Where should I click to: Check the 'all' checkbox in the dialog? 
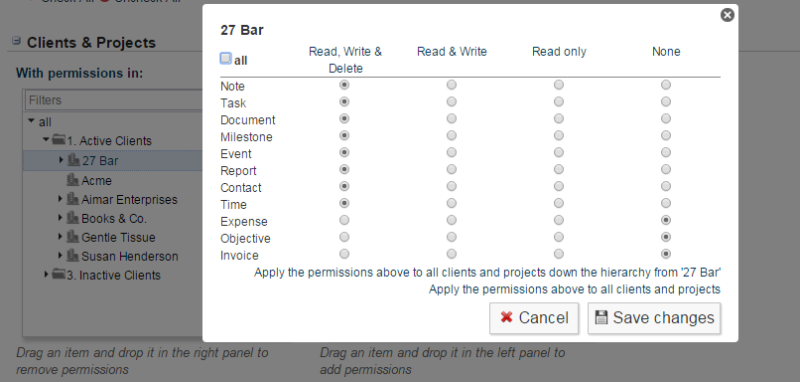(226, 58)
